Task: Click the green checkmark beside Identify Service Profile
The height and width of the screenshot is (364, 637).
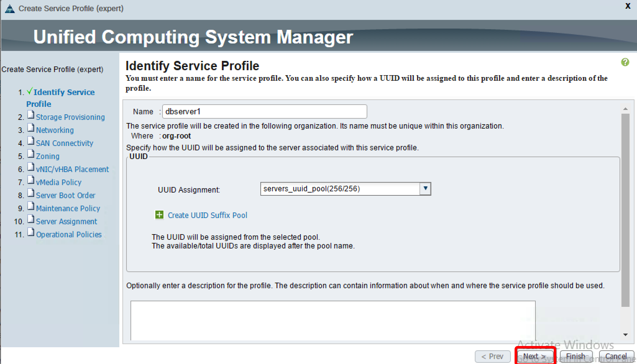Action: click(x=30, y=91)
